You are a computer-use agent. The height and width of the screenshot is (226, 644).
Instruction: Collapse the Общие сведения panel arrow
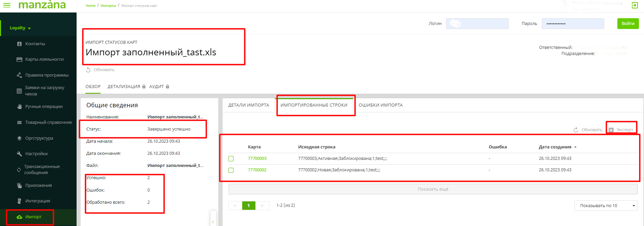click(213, 222)
